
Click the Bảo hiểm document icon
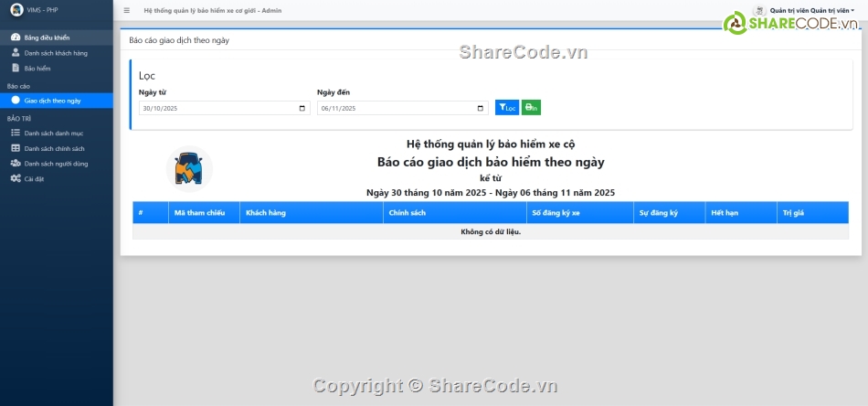tap(16, 69)
